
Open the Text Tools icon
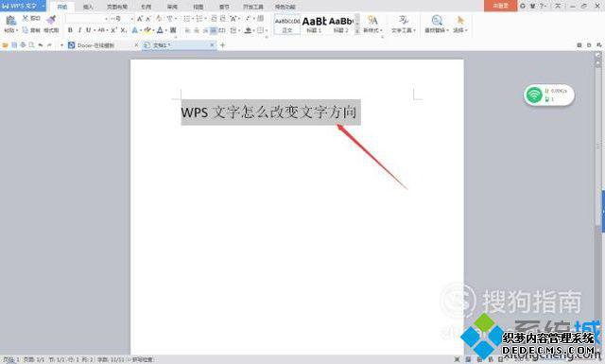coord(404,20)
